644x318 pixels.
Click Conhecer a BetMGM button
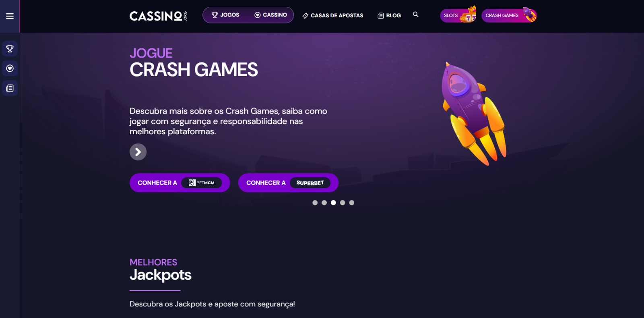(x=180, y=183)
